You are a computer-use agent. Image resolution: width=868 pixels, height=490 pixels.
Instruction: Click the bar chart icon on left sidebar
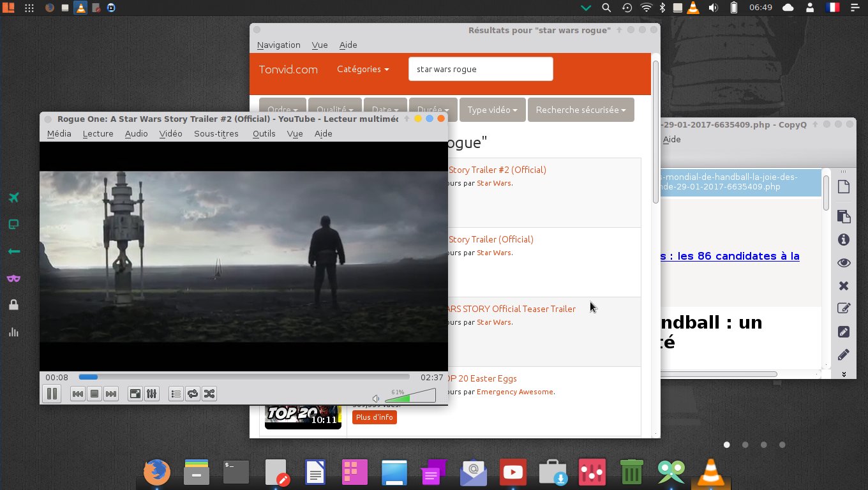click(x=13, y=332)
